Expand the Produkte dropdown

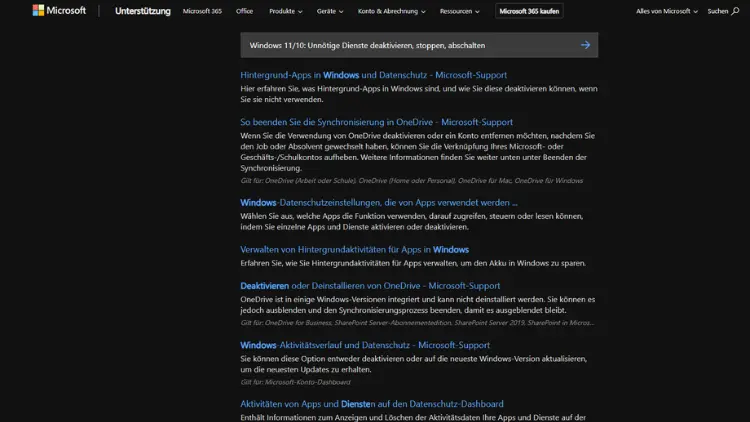click(x=286, y=11)
